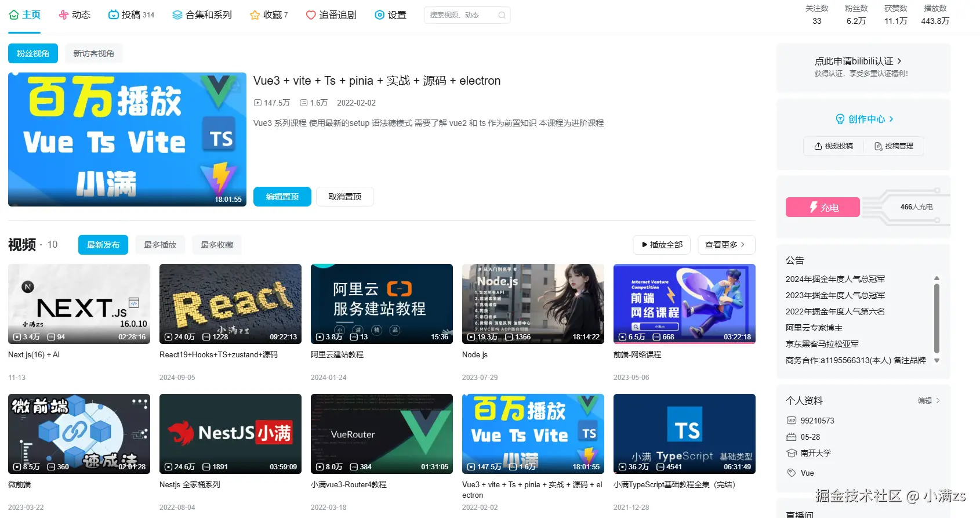Click the 播放全部 play button
This screenshot has width=980, height=518.
(662, 245)
